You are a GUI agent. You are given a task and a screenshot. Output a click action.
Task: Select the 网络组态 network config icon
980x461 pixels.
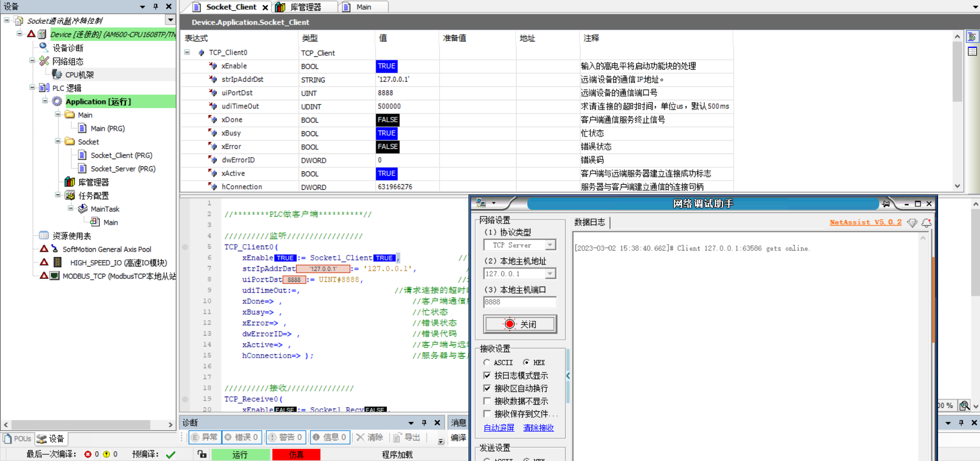pos(44,61)
